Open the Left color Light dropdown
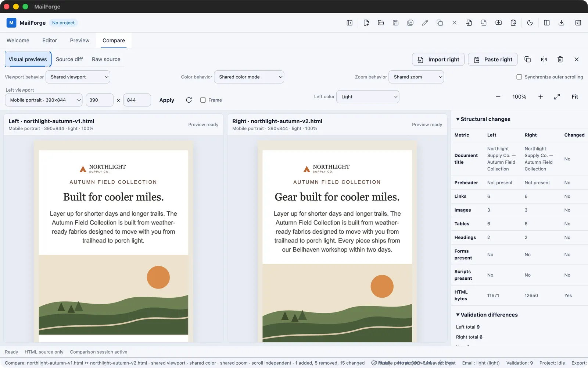 [368, 97]
